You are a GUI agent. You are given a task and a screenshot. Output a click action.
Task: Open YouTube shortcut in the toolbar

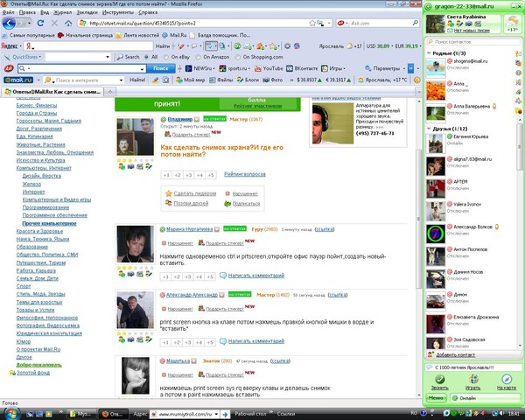(x=269, y=68)
